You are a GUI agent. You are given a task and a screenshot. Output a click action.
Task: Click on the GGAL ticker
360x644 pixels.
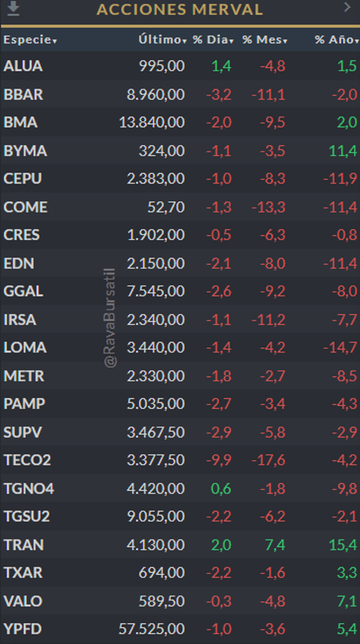[23, 291]
